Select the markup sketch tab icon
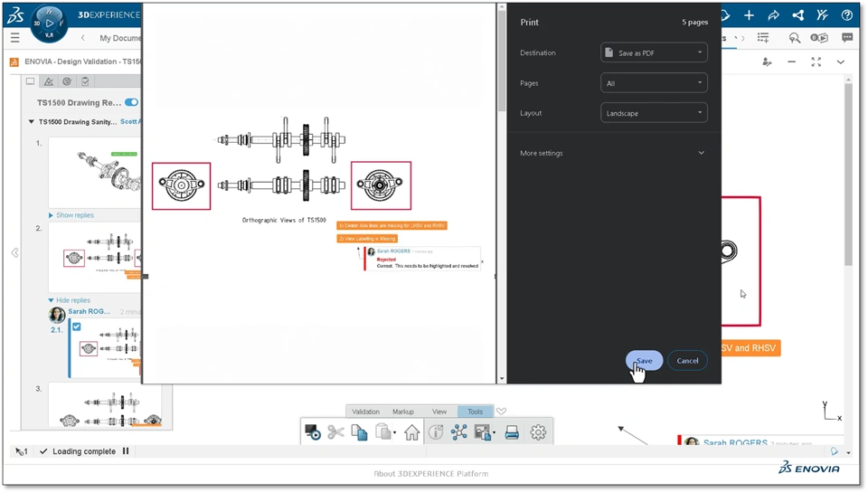Image resolution: width=868 pixels, height=493 pixels. (x=49, y=81)
